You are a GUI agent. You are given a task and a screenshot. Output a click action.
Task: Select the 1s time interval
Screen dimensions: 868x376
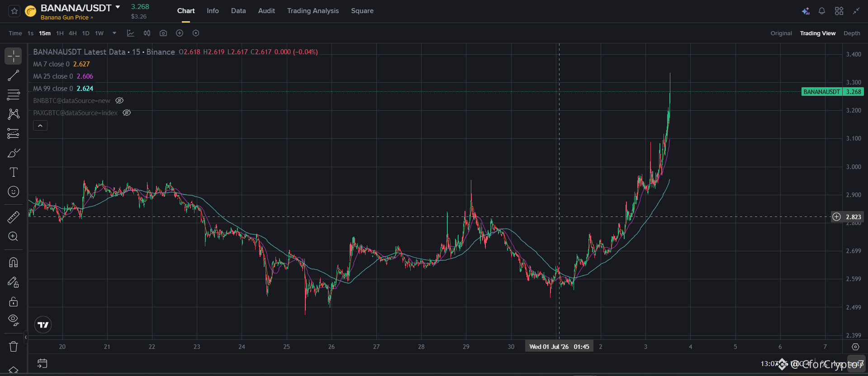tap(30, 33)
